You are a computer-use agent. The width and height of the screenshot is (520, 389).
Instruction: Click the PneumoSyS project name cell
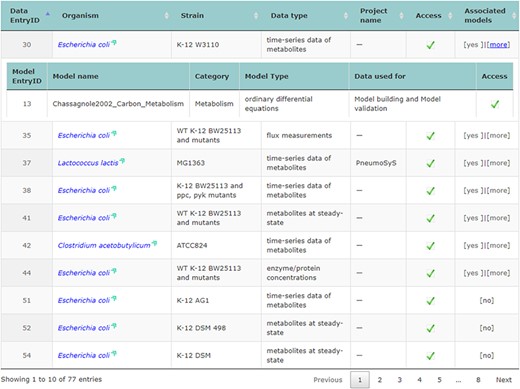click(x=378, y=163)
